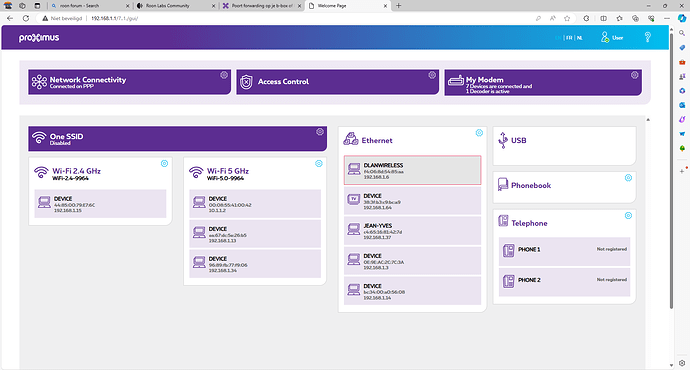Open Phonebook settings gear icon
The image size is (690, 370).
628,178
